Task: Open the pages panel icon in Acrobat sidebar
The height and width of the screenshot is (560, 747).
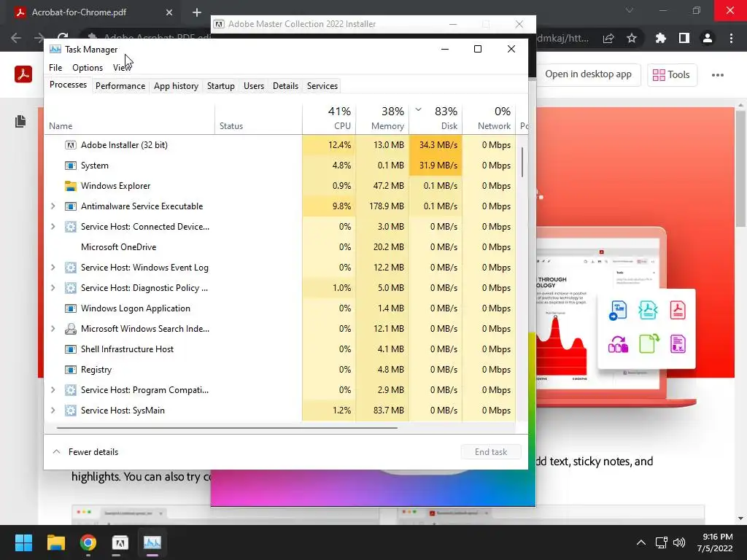Action: (x=20, y=122)
